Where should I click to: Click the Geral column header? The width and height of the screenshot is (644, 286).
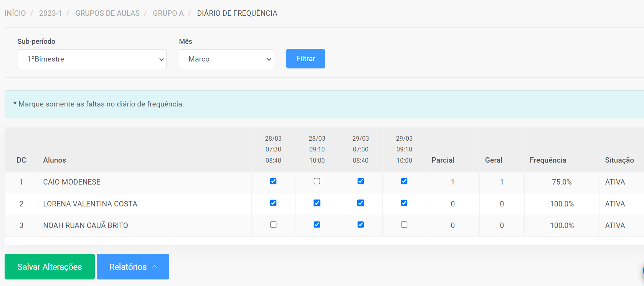click(494, 160)
